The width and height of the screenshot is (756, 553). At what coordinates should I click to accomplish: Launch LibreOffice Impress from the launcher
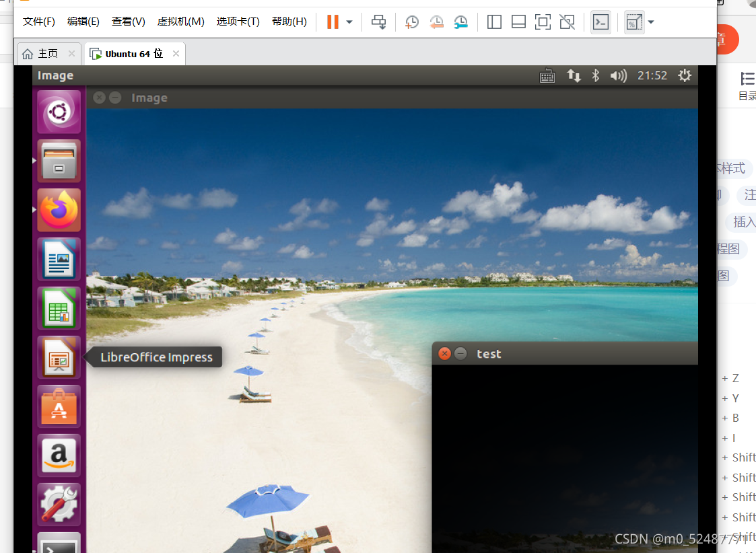(59, 357)
